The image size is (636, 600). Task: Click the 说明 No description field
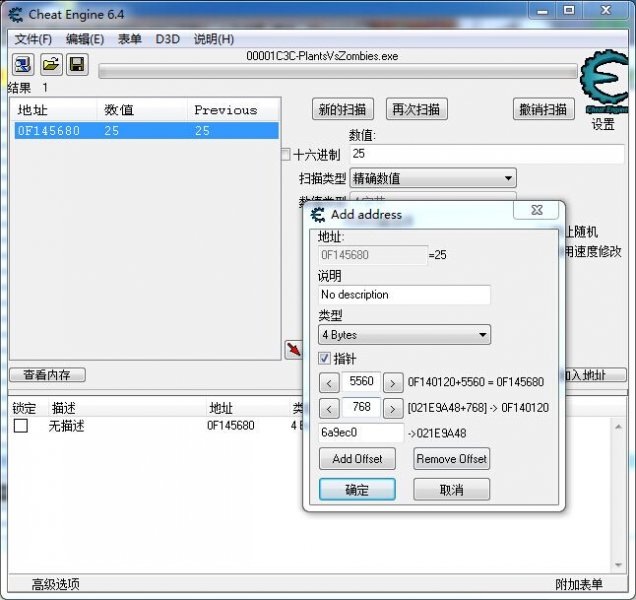click(x=404, y=295)
